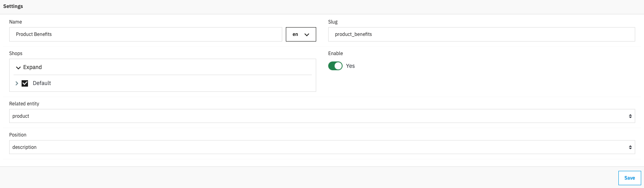This screenshot has width=644, height=188.
Task: Click the down chevron next to 'en'
Action: (x=307, y=35)
